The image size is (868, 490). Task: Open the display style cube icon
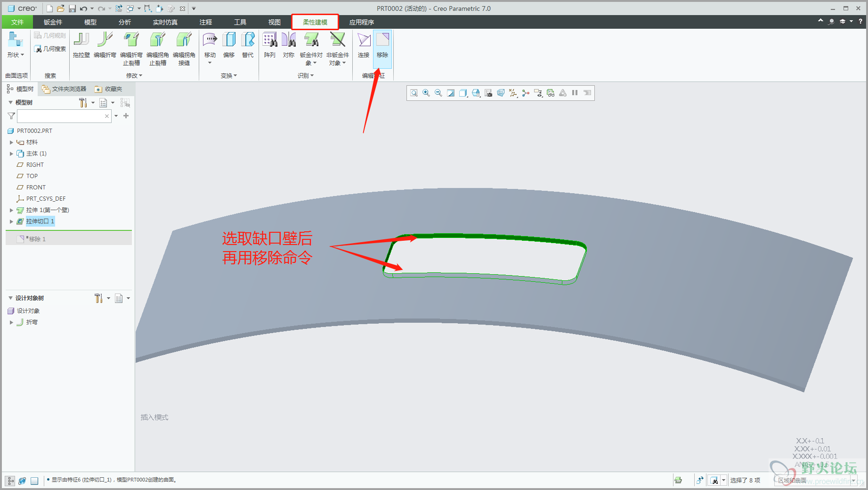point(463,93)
